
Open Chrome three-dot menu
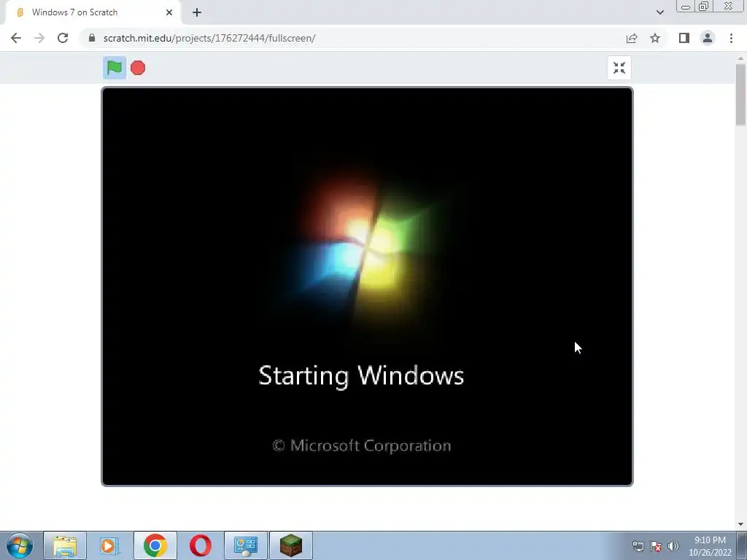[731, 38]
